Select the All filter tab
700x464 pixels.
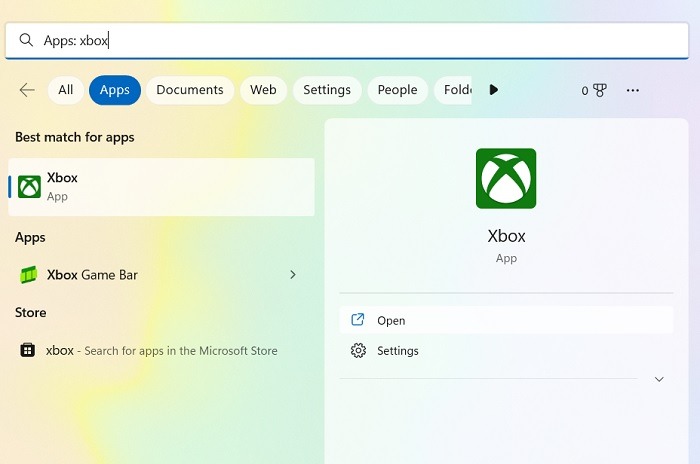click(x=66, y=90)
